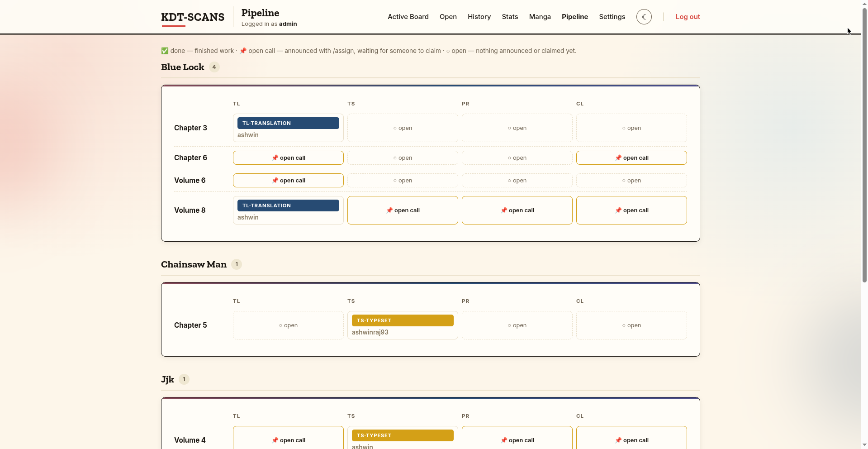Click the Chainsaw Man count badge
The height and width of the screenshot is (449, 868).
click(237, 264)
